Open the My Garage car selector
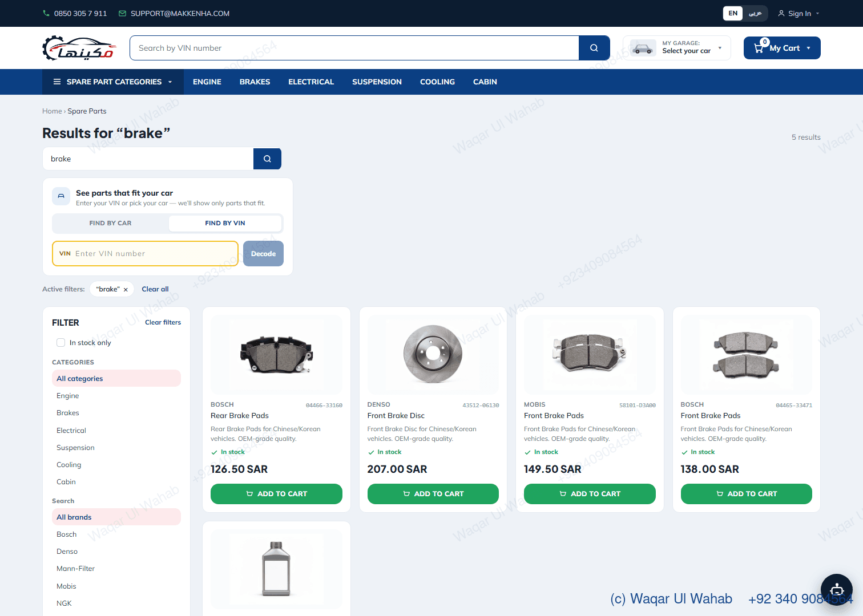This screenshot has width=863, height=616. (x=677, y=48)
